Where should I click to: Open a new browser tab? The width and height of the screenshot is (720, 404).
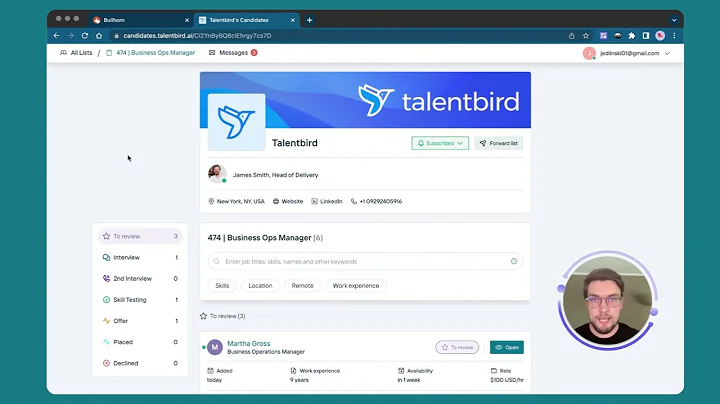pyautogui.click(x=309, y=20)
